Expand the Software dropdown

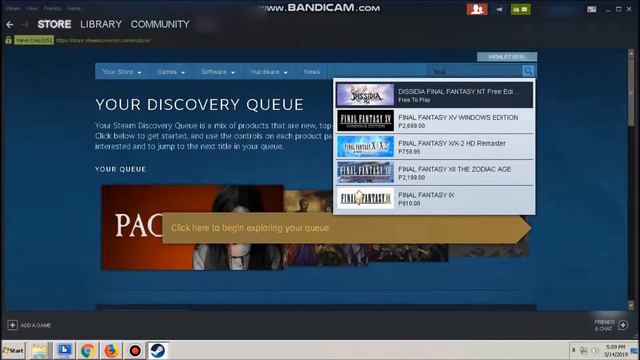(218, 71)
